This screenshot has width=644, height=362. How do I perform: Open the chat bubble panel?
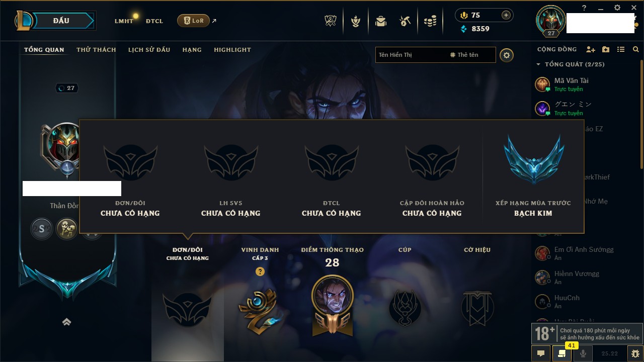point(541,353)
